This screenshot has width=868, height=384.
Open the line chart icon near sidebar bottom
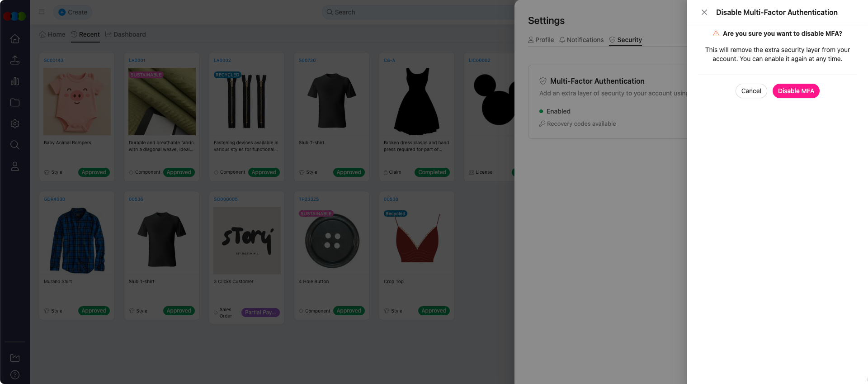pos(15,358)
